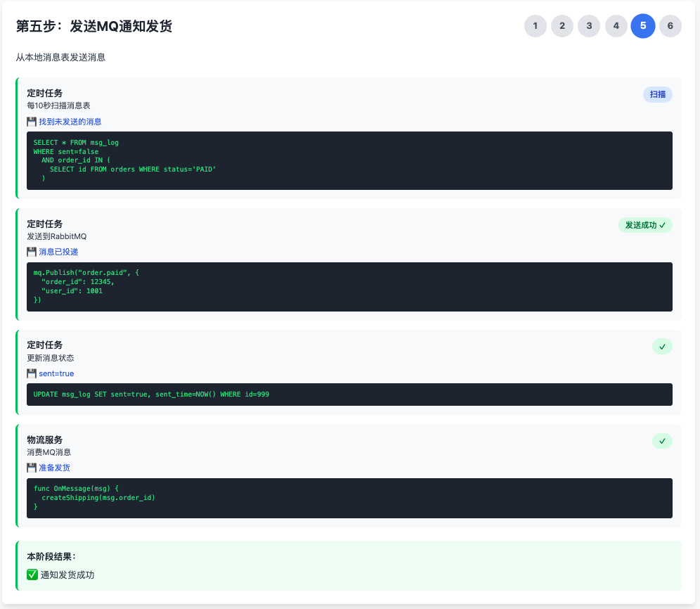Viewport: 700px width, 609px height.
Task: Click save icon beside 准备发货
Action: [x=32, y=468]
